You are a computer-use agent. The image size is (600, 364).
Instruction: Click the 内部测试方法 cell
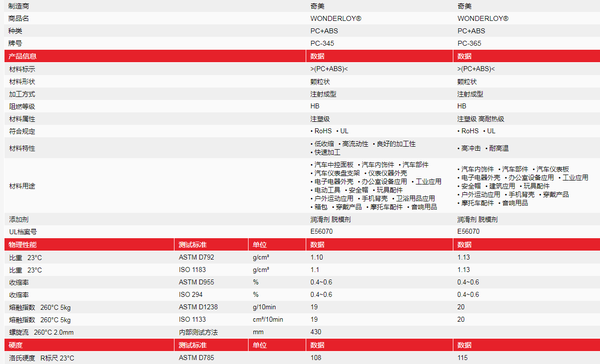198,332
